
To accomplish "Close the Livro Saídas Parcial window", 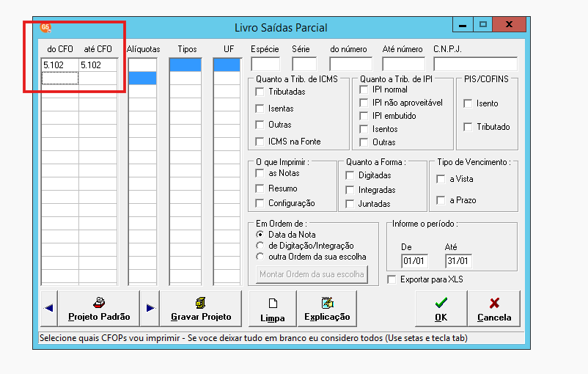I will (x=510, y=25).
